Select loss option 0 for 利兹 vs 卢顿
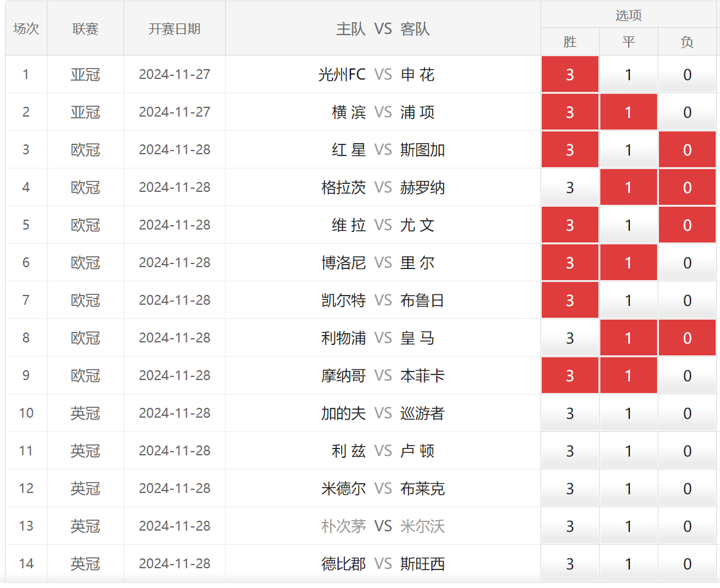720x588 pixels. point(687,451)
